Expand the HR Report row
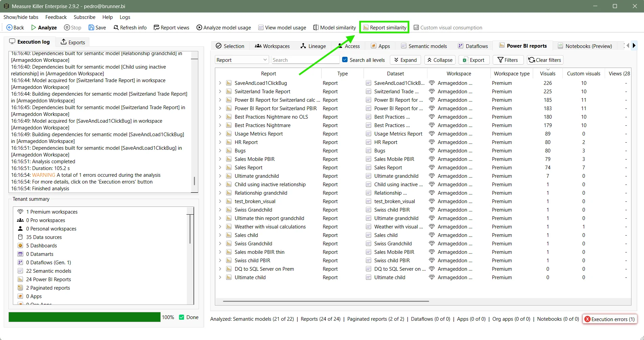The height and width of the screenshot is (340, 644). [220, 142]
